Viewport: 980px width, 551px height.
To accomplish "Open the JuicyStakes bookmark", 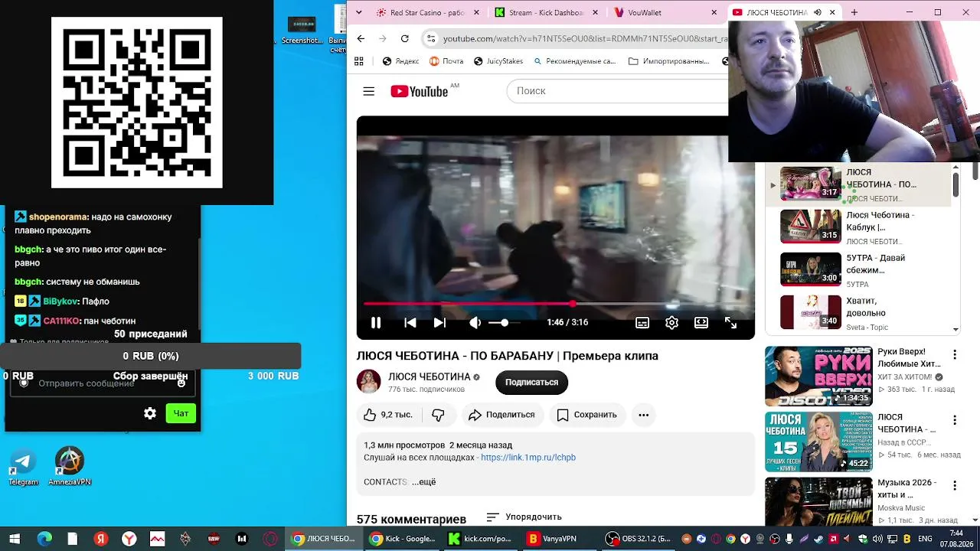I will (498, 61).
